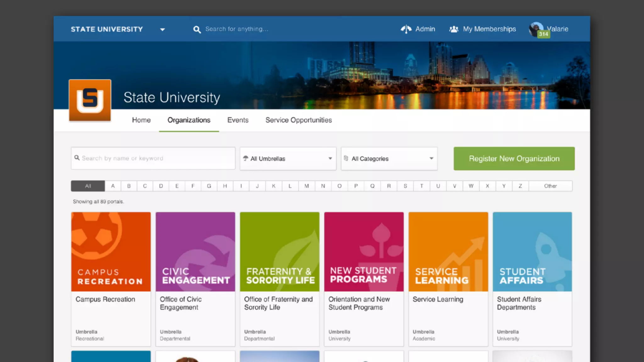
Task: Select the All alphabet filter
Action: click(x=88, y=186)
